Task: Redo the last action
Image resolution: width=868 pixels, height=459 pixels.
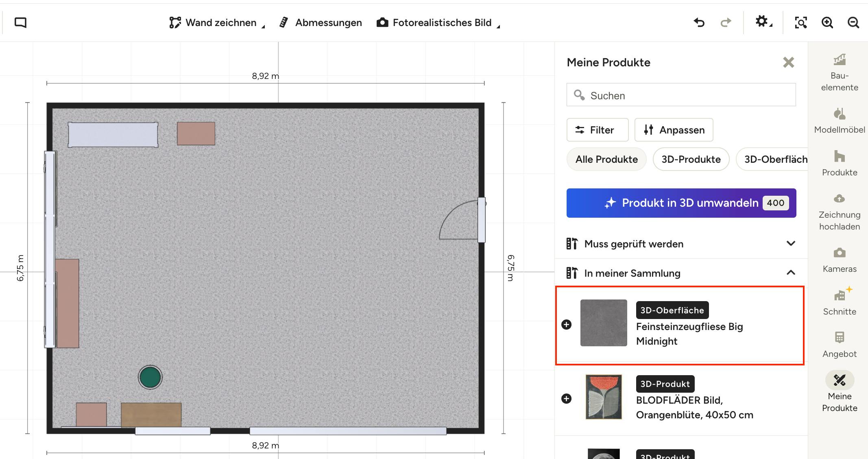Action: point(726,22)
